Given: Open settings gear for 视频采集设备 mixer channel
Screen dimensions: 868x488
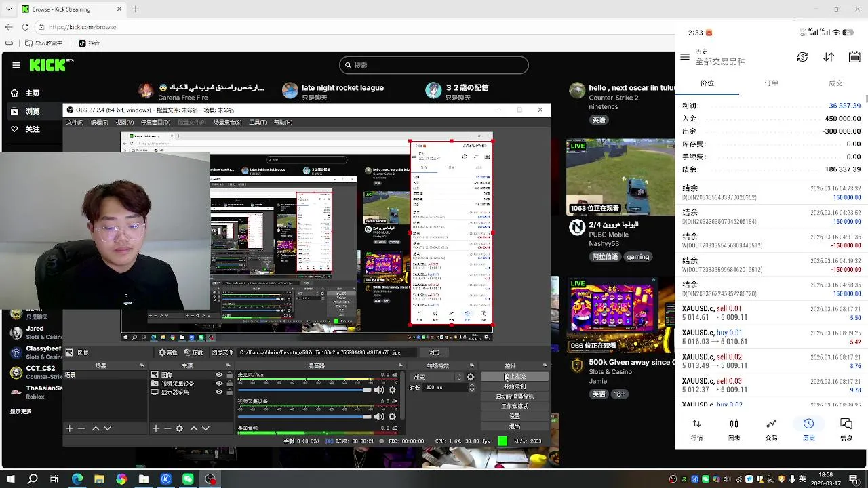Looking at the screenshot, I should coord(392,416).
